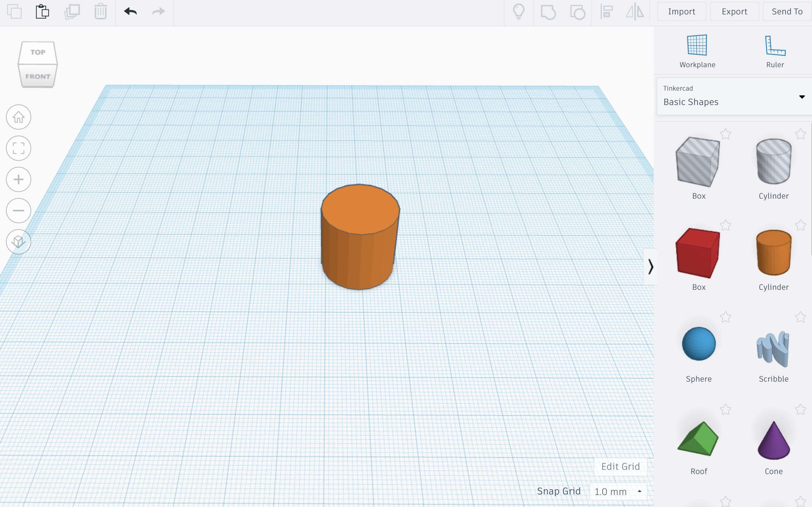Select the Workplane tool

click(x=697, y=51)
